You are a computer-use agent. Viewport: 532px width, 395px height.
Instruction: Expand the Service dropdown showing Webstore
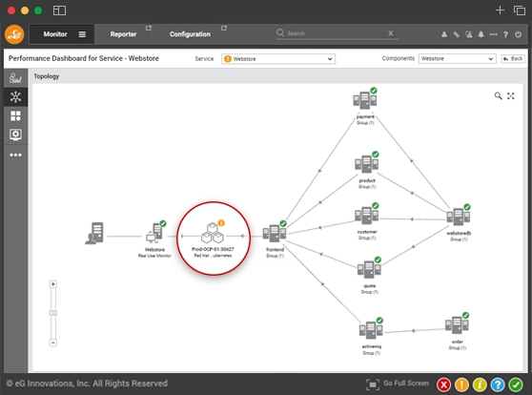[278, 59]
